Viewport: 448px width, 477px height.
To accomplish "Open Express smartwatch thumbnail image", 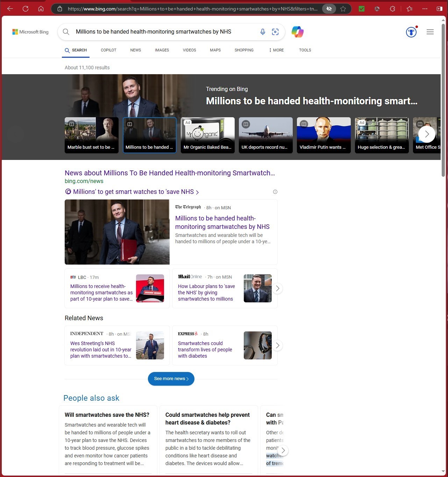I will [x=258, y=345].
